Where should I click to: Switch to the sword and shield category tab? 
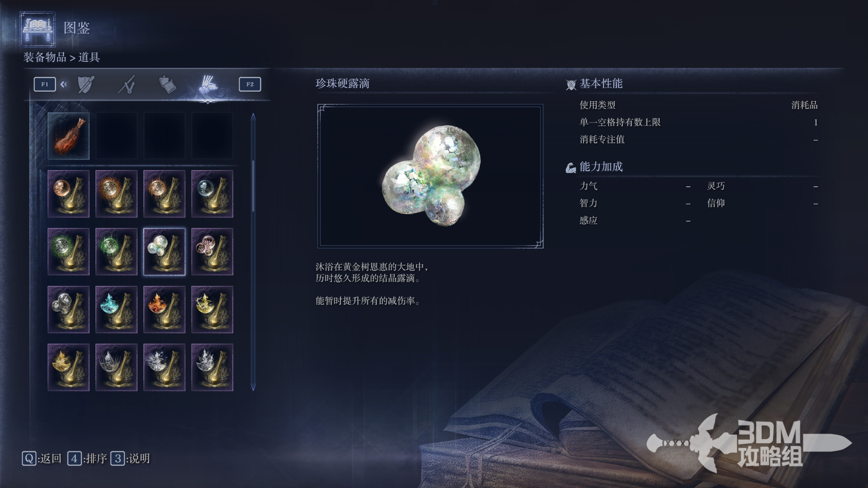click(86, 84)
